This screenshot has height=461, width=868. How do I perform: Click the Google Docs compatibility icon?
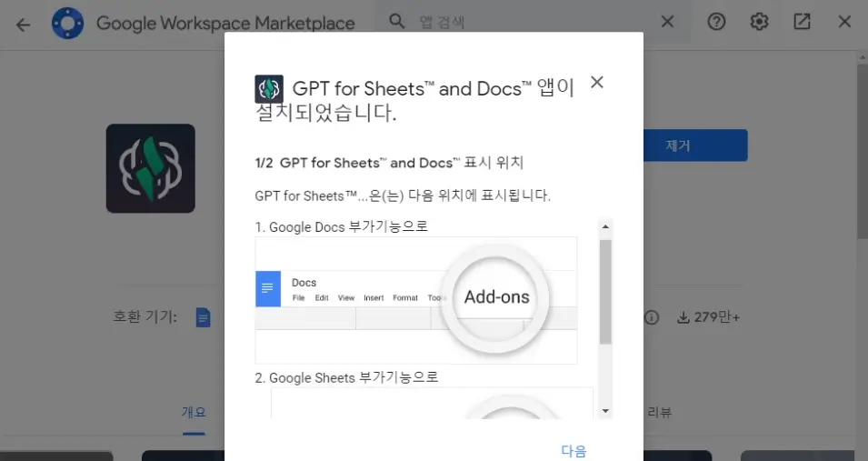(x=204, y=317)
